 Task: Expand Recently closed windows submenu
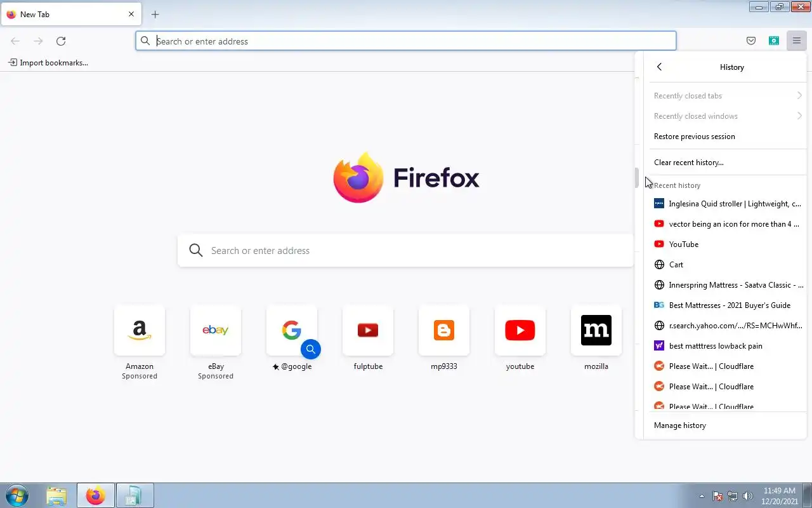[x=727, y=116]
